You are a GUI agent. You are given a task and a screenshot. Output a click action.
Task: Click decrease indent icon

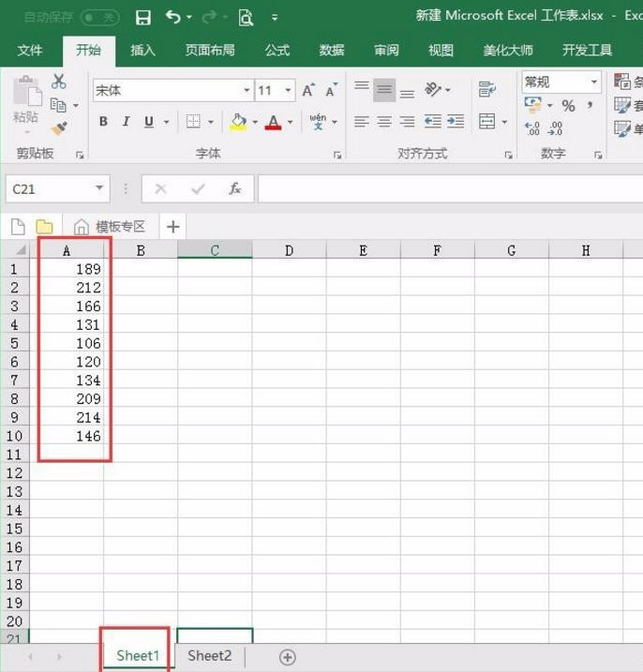(432, 121)
